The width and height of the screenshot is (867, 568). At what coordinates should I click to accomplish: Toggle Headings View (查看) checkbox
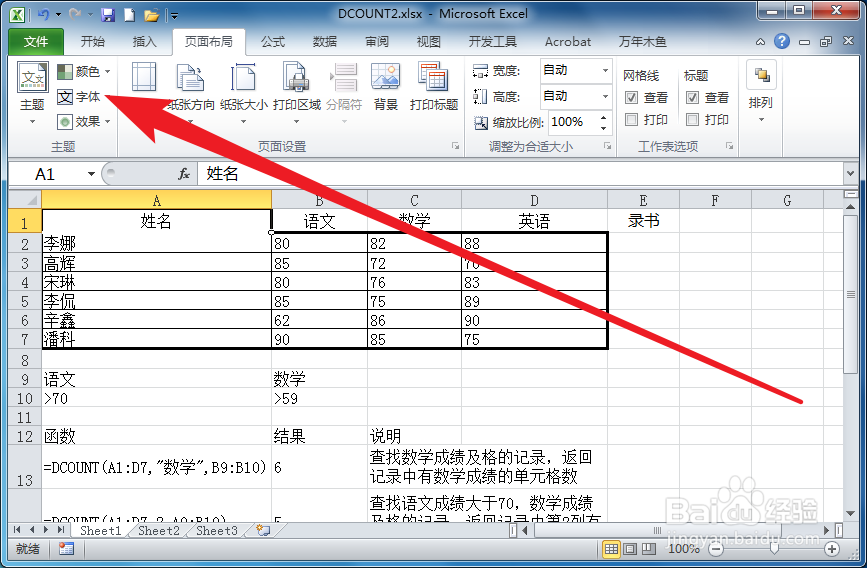692,98
